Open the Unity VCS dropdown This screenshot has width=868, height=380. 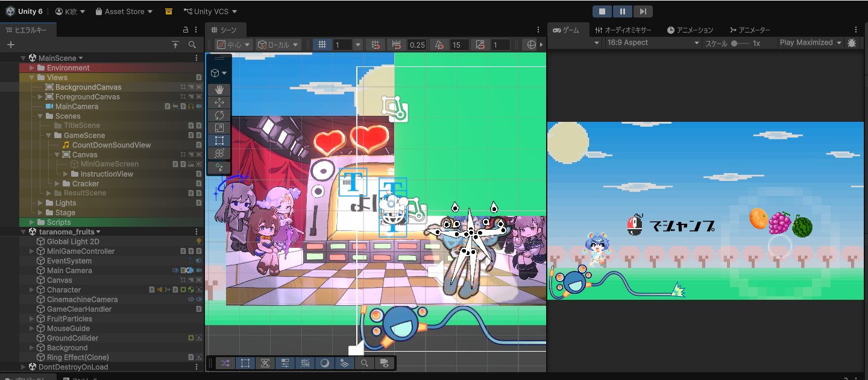click(x=210, y=11)
